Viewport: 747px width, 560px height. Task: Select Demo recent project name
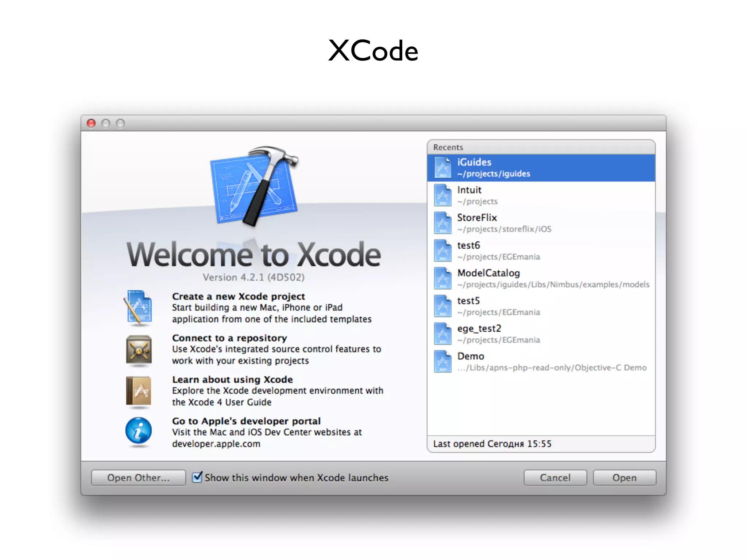coord(471,356)
